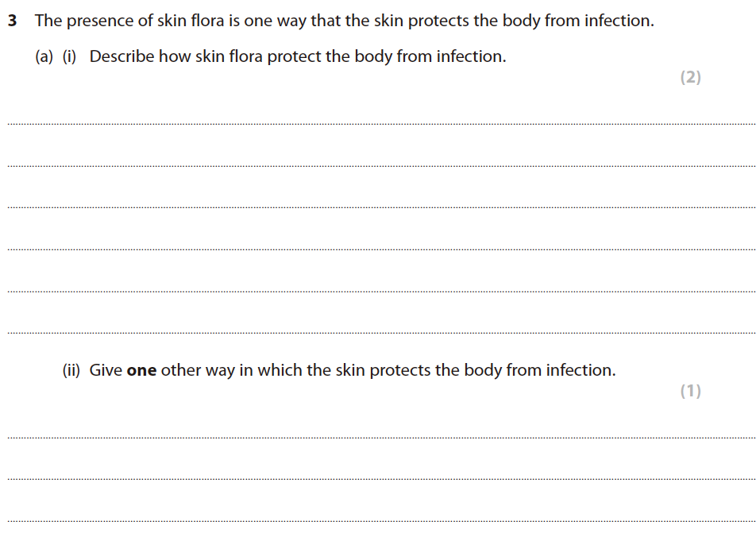The width and height of the screenshot is (756, 537).
Task: Click the third answer line under part (i)
Action: click(381, 207)
